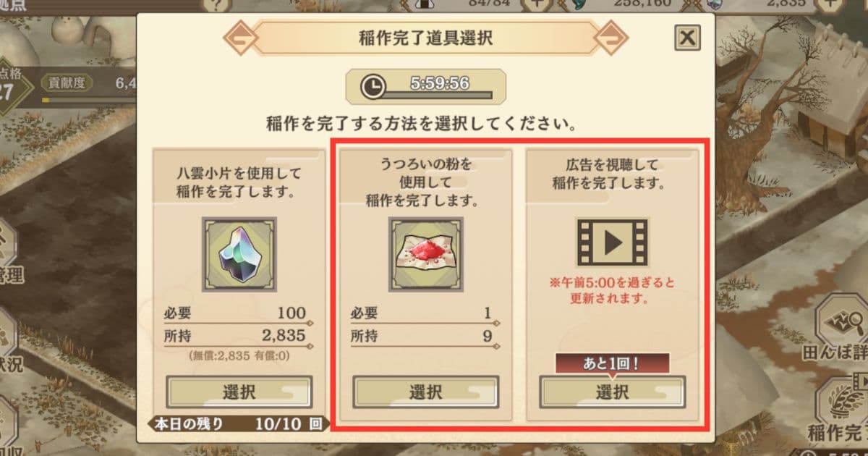Click the question mark help icon
The width and height of the screenshot is (868, 456).
(x=214, y=4)
